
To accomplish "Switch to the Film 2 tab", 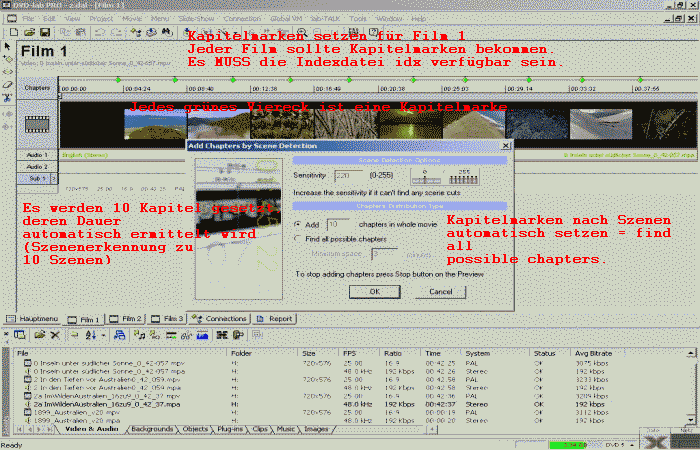I will point(128,319).
